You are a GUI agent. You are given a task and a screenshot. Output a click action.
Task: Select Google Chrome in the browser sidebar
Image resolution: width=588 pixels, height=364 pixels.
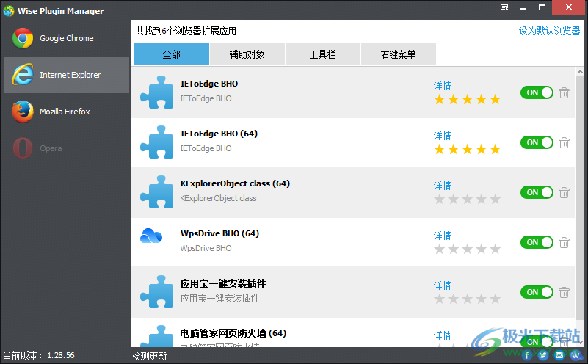tap(66, 38)
